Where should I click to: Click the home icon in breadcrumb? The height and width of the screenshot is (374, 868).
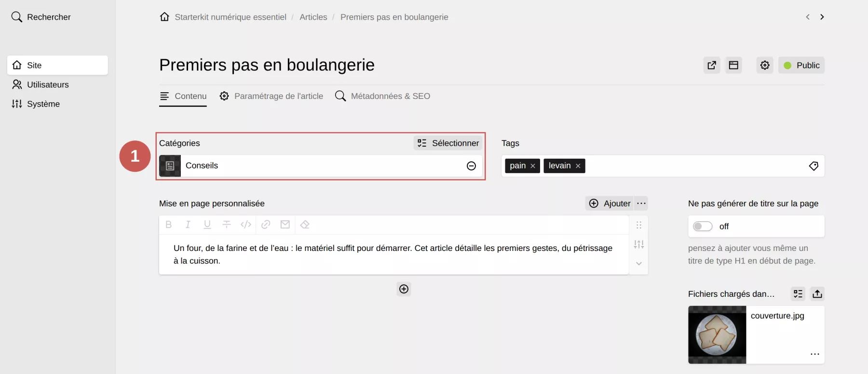pyautogui.click(x=164, y=17)
